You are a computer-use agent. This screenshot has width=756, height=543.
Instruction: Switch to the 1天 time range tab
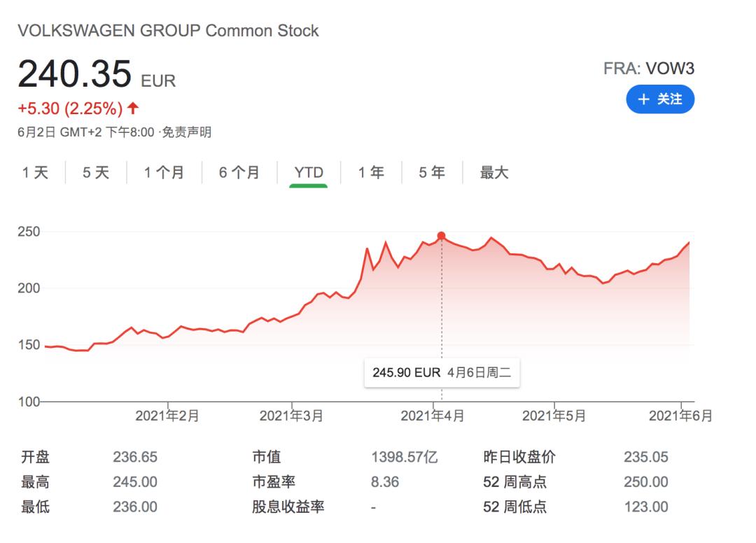(x=35, y=172)
